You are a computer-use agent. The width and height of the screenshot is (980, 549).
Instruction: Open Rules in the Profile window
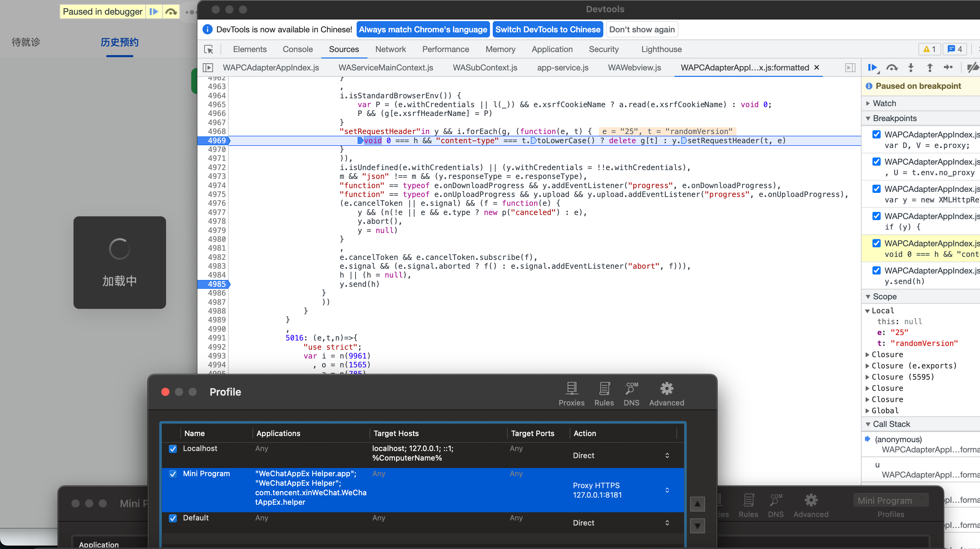(x=604, y=394)
